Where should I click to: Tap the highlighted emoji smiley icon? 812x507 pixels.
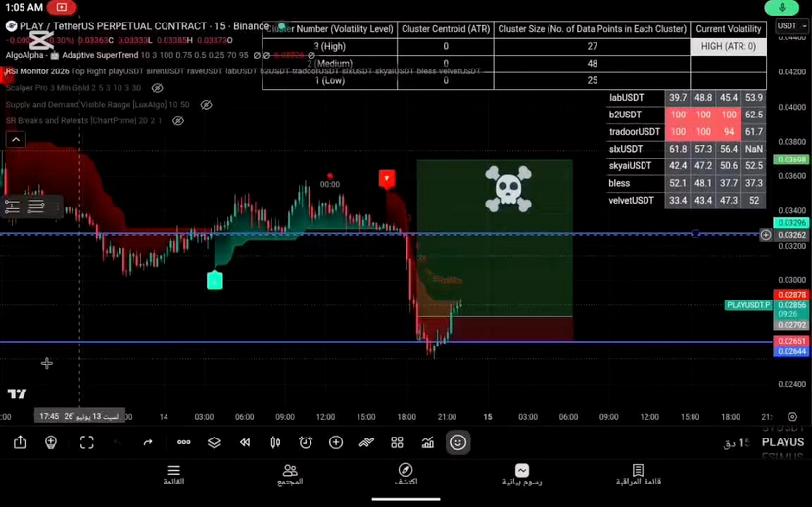[x=457, y=442]
